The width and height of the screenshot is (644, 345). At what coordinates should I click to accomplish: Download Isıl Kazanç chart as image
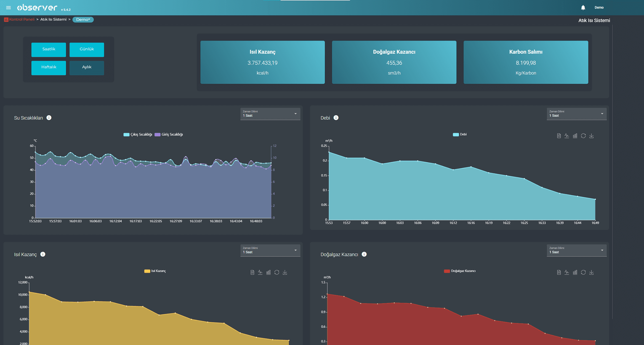[285, 272]
